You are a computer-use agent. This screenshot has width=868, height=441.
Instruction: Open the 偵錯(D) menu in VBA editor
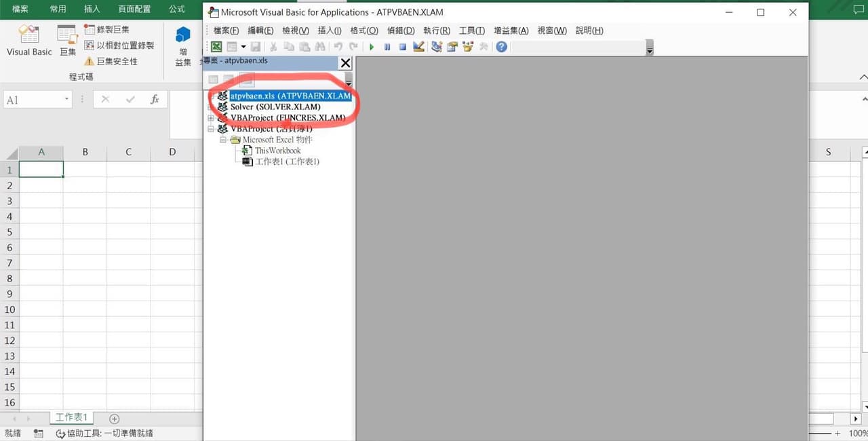tap(401, 31)
